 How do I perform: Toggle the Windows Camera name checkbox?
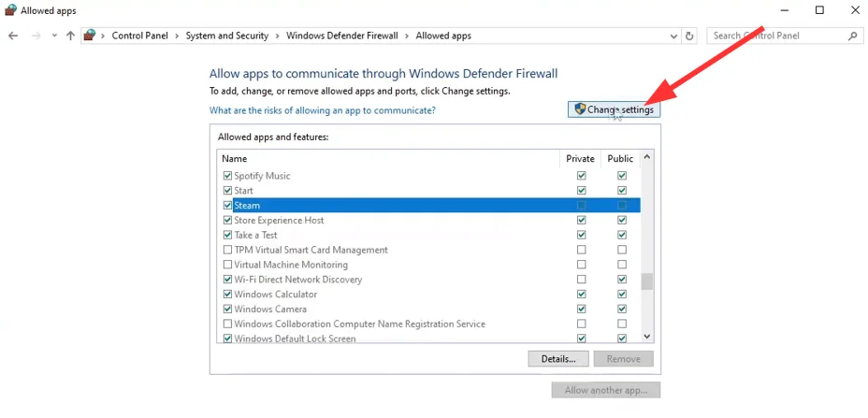click(x=227, y=309)
